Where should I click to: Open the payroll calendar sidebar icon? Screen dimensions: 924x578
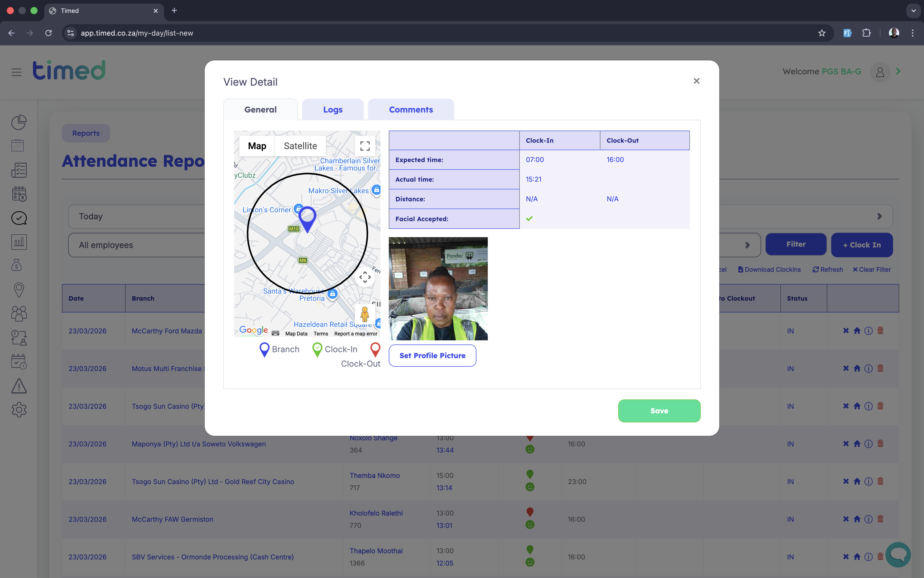pyautogui.click(x=19, y=194)
